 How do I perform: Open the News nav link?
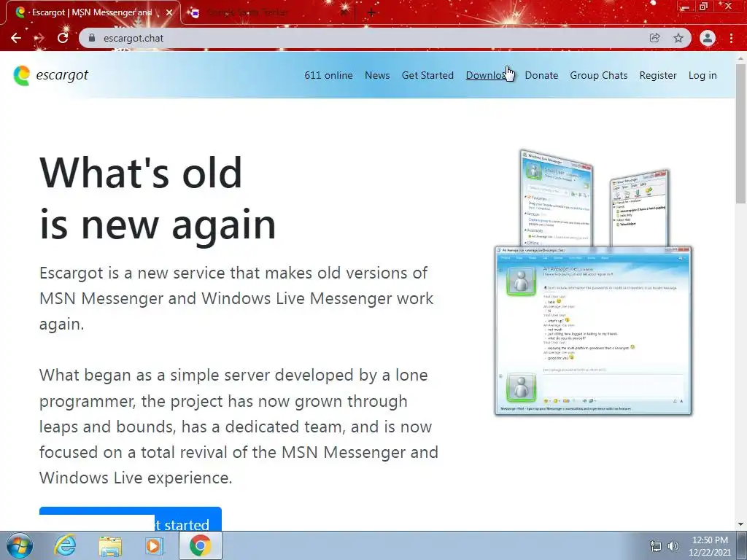coord(377,75)
